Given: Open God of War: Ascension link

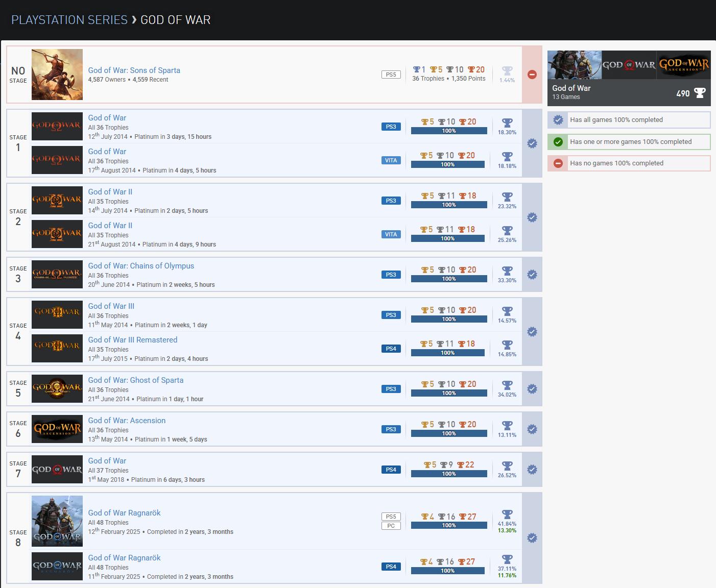Looking at the screenshot, I should [x=127, y=421].
